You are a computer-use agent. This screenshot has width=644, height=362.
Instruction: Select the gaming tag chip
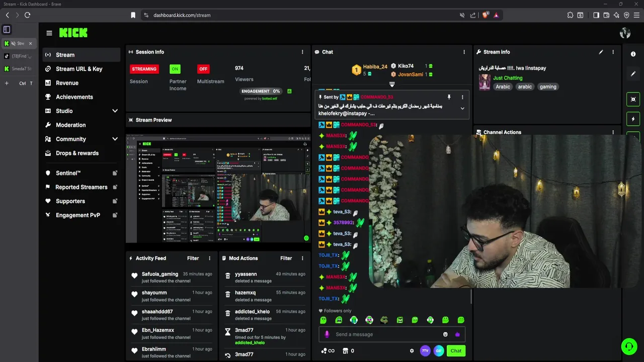click(548, 86)
